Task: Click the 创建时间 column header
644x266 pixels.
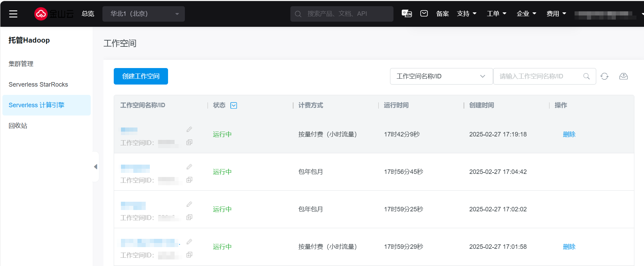Action: click(x=482, y=106)
